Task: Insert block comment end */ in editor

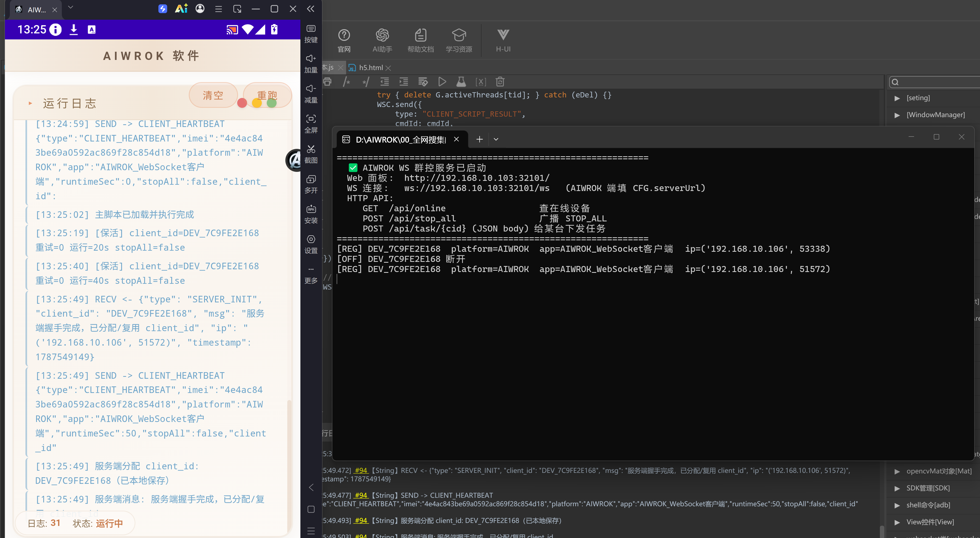Action: pyautogui.click(x=366, y=82)
